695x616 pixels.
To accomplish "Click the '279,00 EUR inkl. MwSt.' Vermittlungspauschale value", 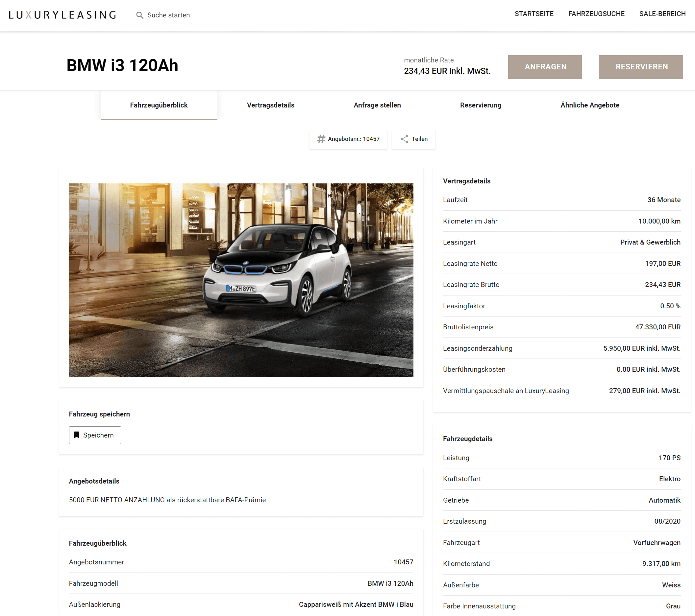I will coord(645,391).
